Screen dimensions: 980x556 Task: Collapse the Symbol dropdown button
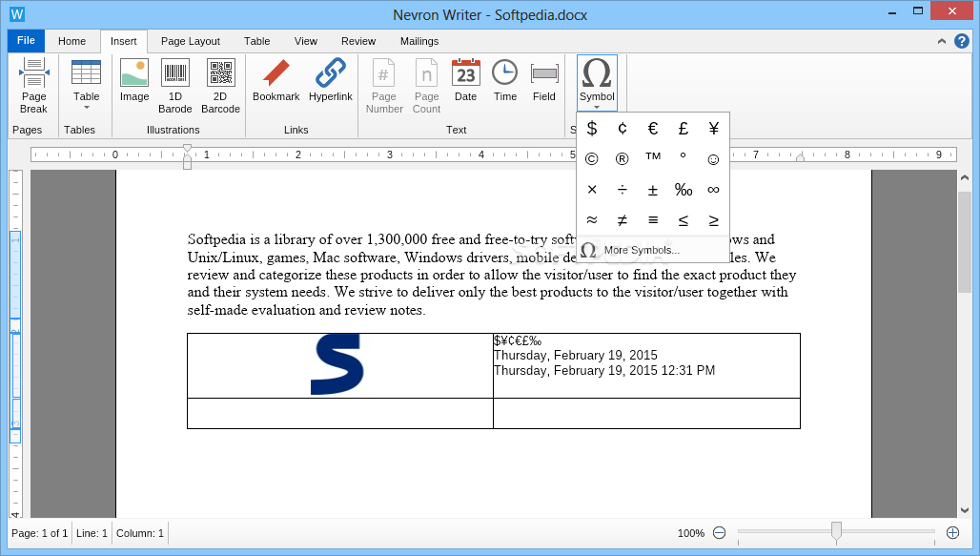(x=597, y=83)
